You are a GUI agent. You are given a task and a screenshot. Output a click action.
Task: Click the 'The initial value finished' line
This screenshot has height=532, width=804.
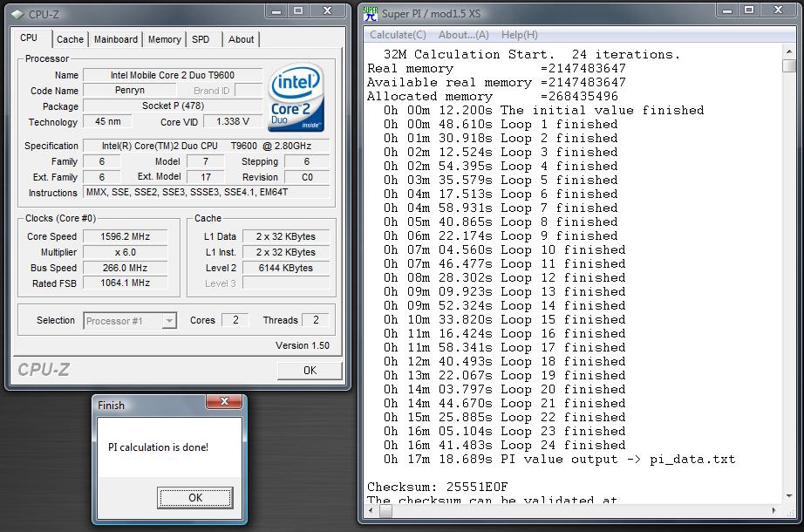tap(543, 110)
